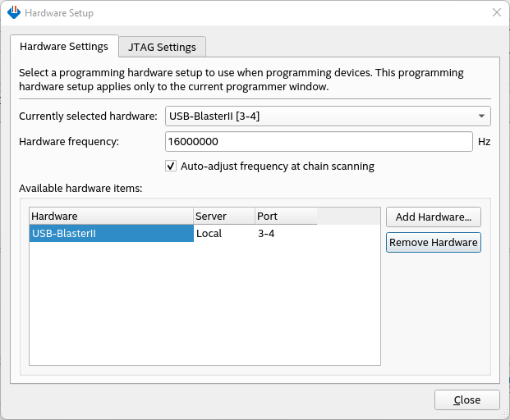Click the 3-4 port cell

point(267,234)
